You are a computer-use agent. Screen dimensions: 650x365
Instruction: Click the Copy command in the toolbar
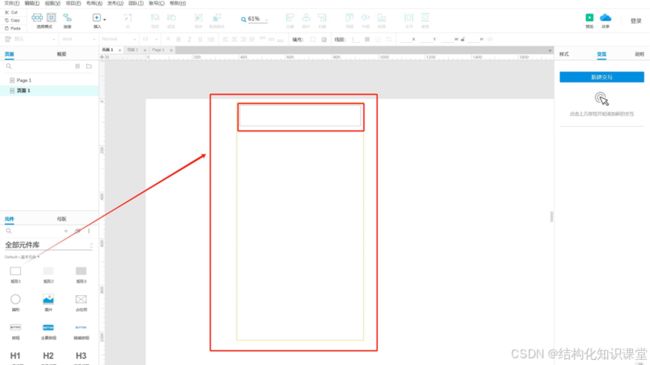click(12, 20)
